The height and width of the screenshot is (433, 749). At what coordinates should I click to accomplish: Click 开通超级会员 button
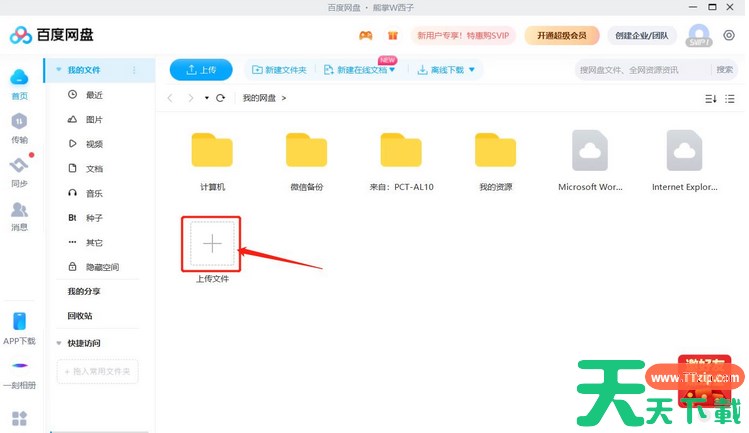click(562, 35)
